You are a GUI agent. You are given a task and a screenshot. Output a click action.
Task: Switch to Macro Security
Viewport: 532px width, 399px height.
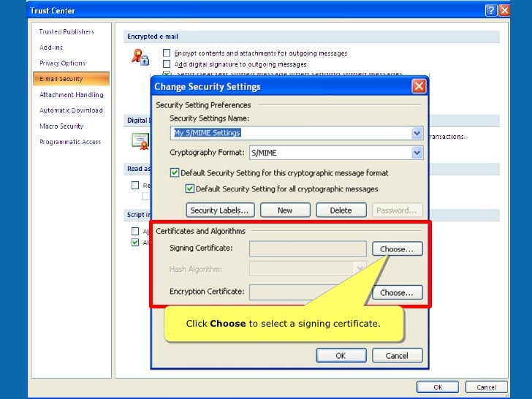pos(61,126)
